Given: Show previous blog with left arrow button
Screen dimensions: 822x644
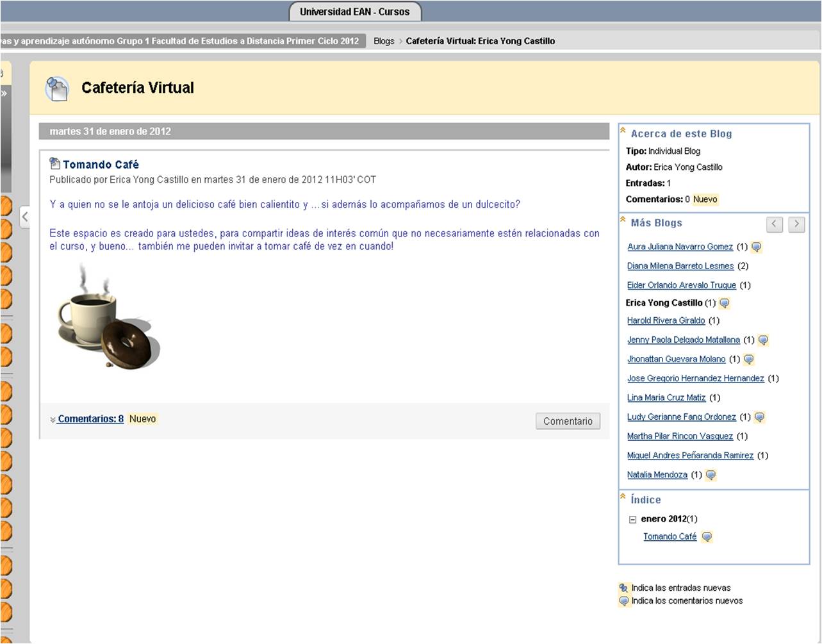Looking at the screenshot, I should point(775,224).
